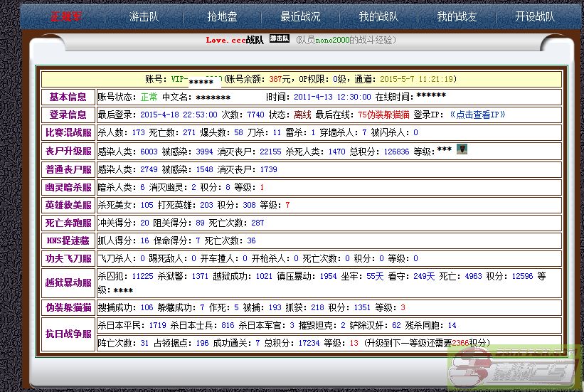Select the 我的战队 menu item
Viewport: 584px width, 392px height.
pyautogui.click(x=378, y=16)
